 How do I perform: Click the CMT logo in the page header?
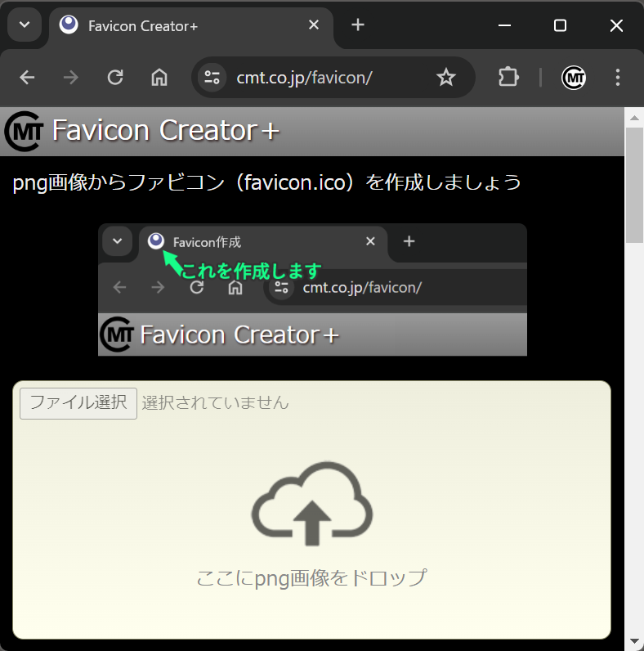point(24,131)
